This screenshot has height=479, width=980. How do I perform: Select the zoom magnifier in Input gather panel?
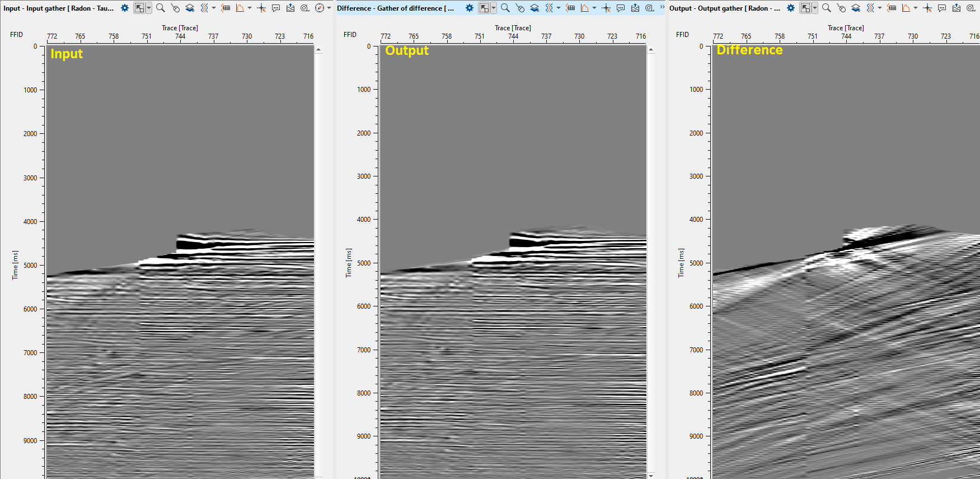[x=161, y=8]
